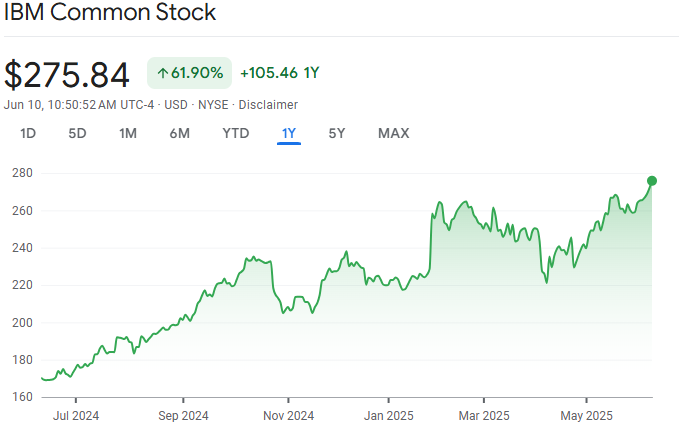Select the 1Y time range tab
The width and height of the screenshot is (679, 438).
tap(288, 133)
